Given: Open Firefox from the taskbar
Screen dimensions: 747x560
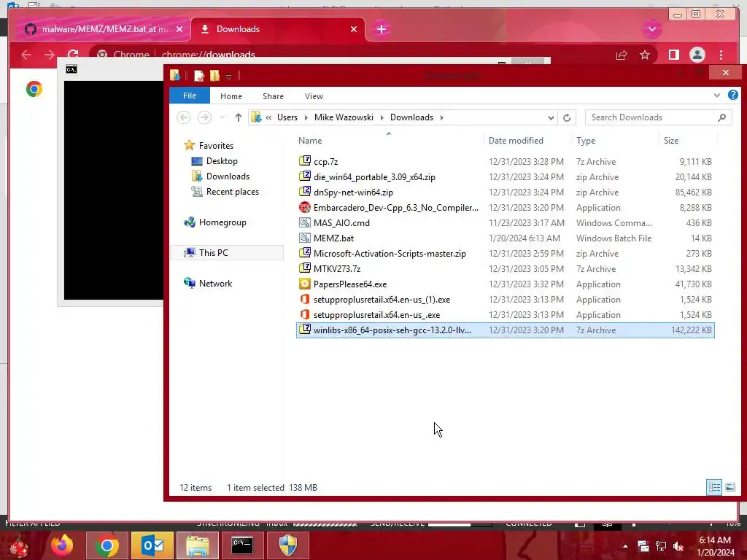Looking at the screenshot, I should (x=63, y=545).
